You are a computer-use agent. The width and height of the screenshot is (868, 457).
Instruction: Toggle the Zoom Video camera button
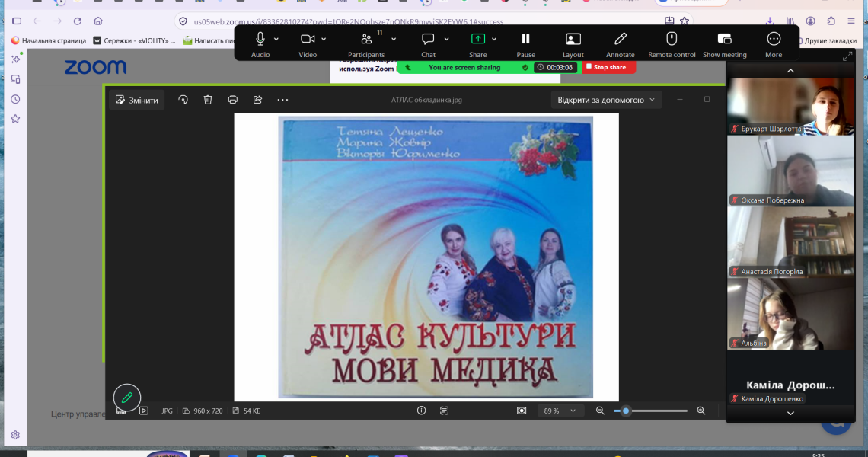pos(308,39)
